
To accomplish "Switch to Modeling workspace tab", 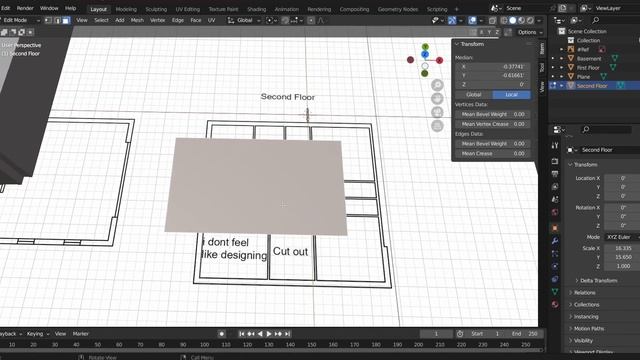I will click(126, 9).
